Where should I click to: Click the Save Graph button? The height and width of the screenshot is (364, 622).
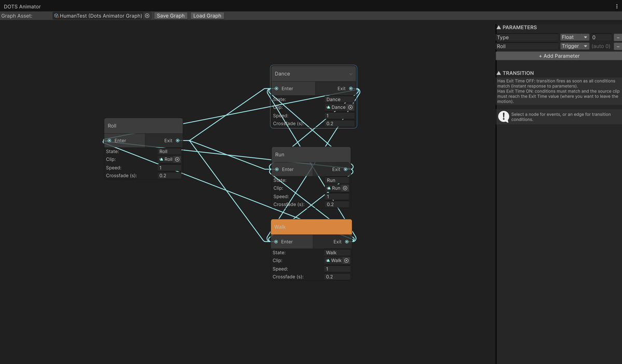[x=171, y=16]
